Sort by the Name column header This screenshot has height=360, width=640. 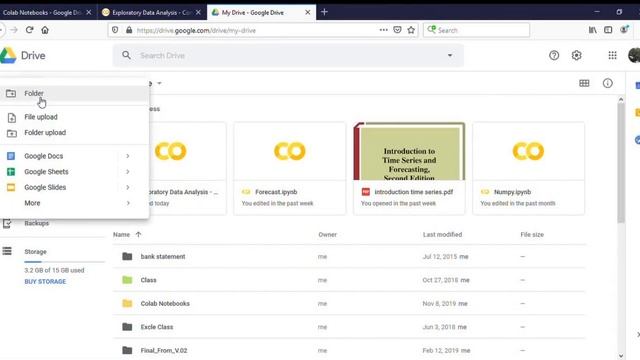(x=121, y=235)
